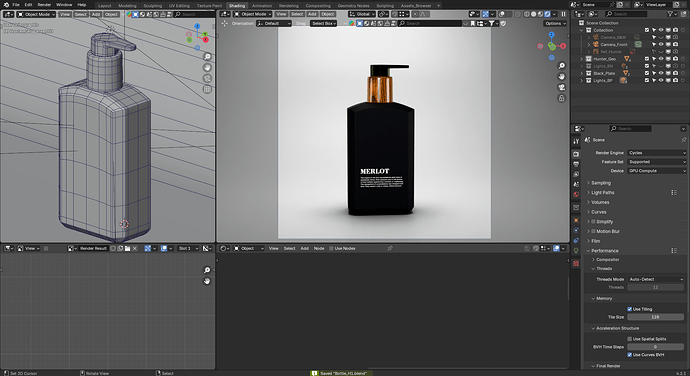
Task: Expand the Volumes panel
Action: pos(600,202)
